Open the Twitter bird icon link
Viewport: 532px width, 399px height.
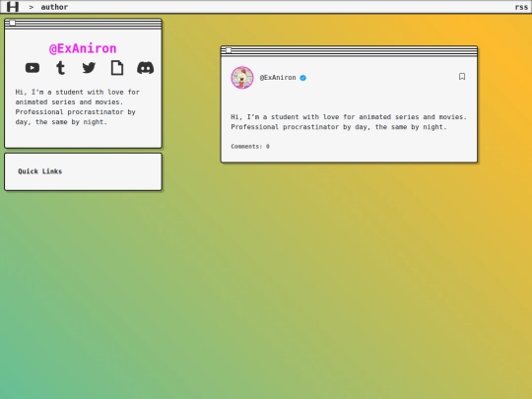click(x=89, y=68)
